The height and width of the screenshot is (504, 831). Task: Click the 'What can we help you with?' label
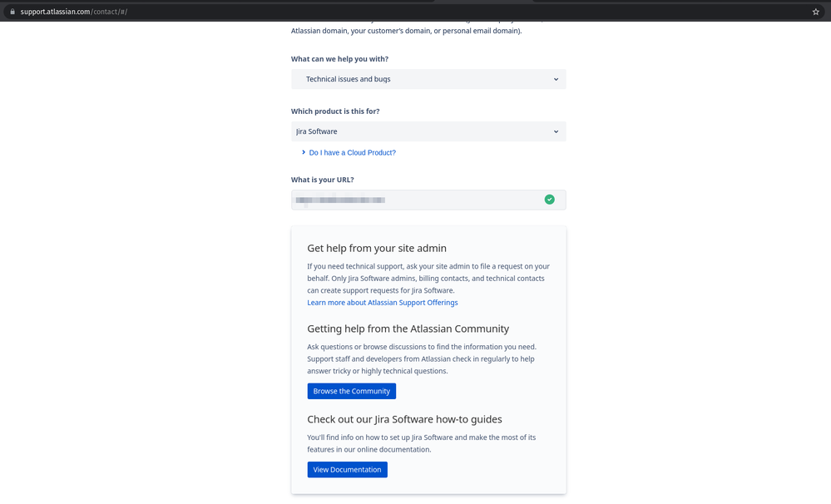(339, 59)
